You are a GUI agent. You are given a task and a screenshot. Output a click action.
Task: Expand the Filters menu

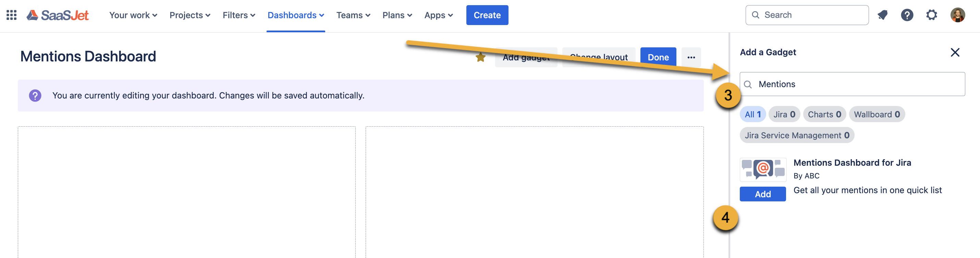(239, 15)
